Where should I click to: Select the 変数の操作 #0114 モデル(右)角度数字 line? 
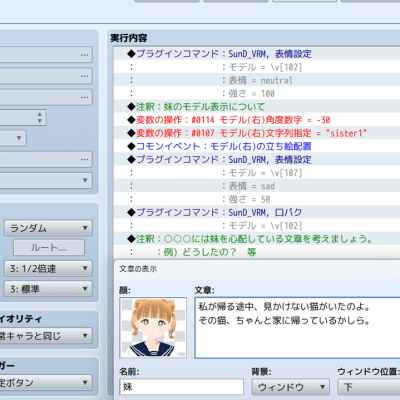pos(257,120)
